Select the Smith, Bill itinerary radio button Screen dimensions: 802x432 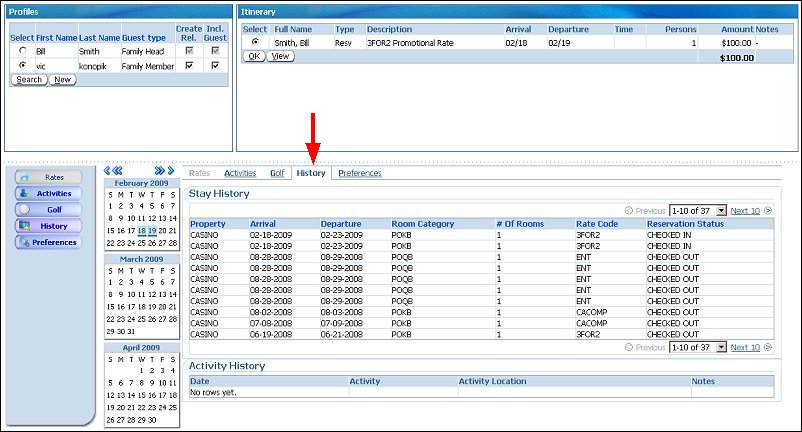[x=254, y=43]
